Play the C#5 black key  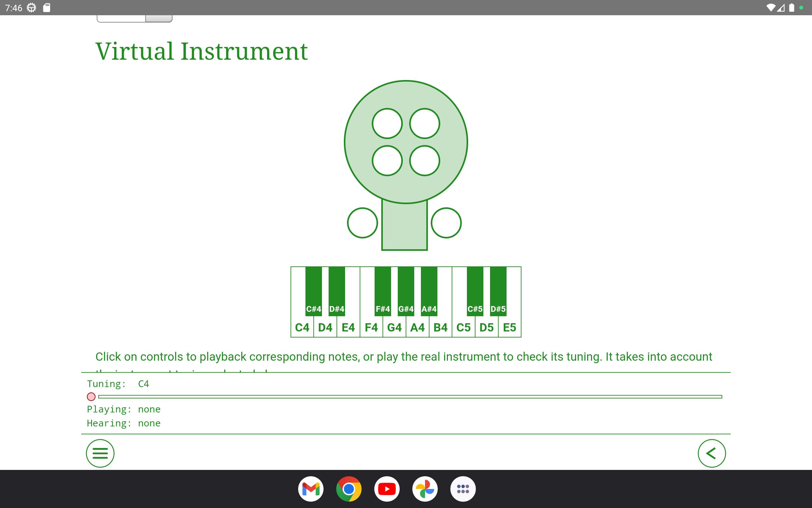click(475, 291)
